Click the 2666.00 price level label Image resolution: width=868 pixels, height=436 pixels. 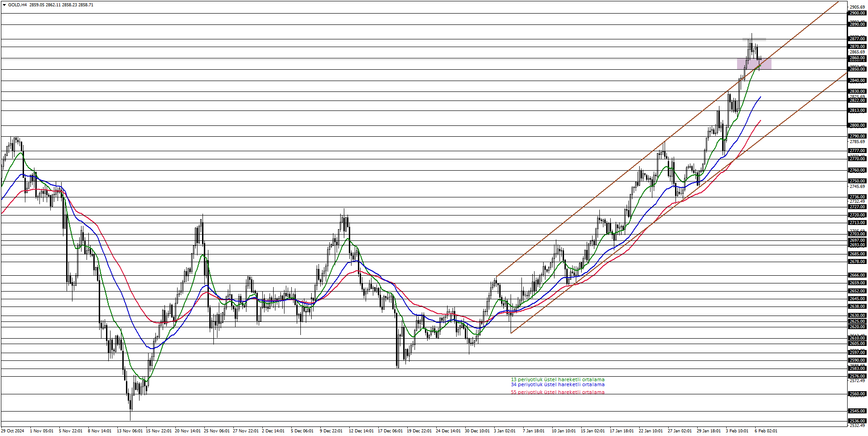click(x=857, y=275)
